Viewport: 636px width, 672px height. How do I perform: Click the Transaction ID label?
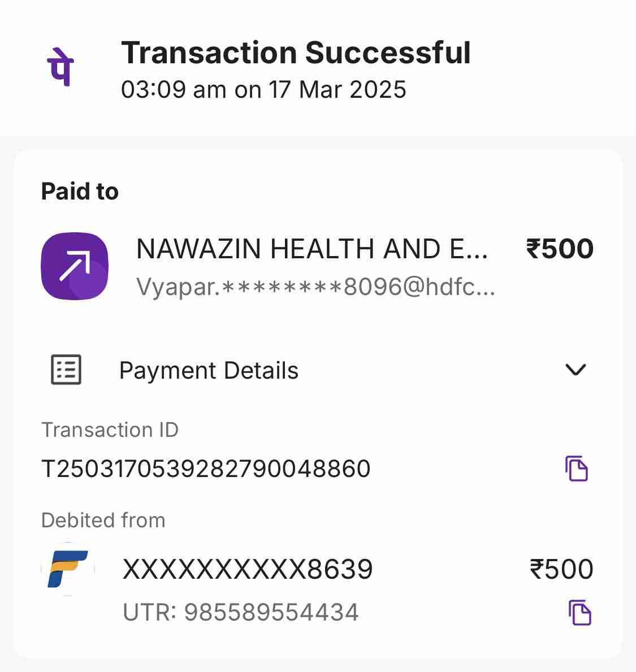[x=110, y=430]
